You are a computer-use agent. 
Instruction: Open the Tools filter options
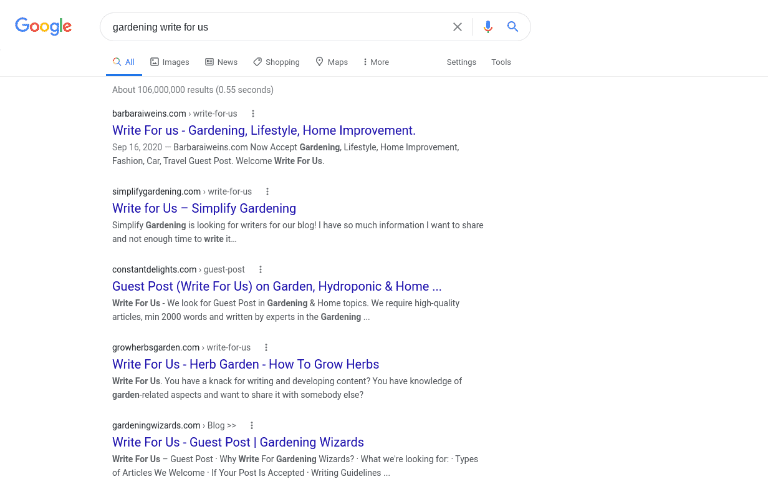coord(501,62)
